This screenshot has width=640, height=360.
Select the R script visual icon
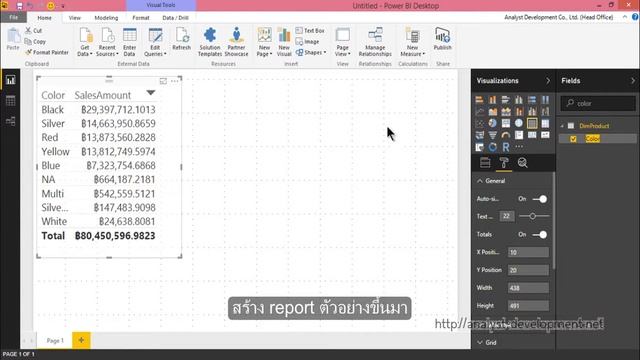(x=506, y=147)
